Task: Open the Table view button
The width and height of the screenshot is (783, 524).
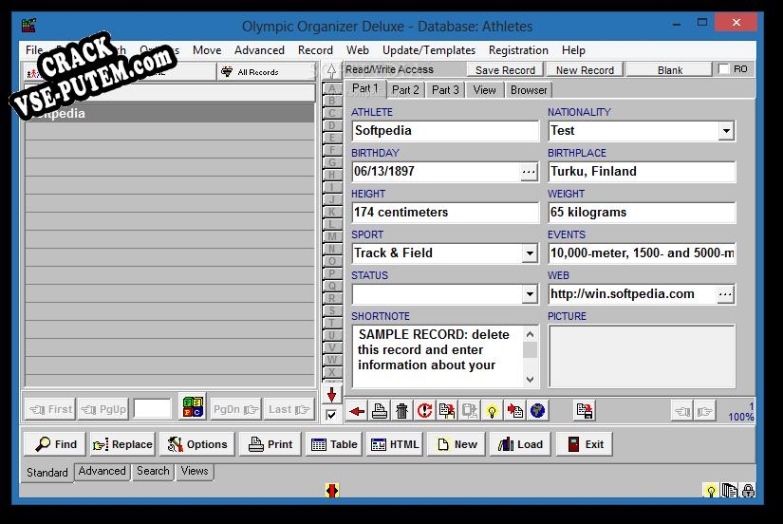Action: pos(334,444)
